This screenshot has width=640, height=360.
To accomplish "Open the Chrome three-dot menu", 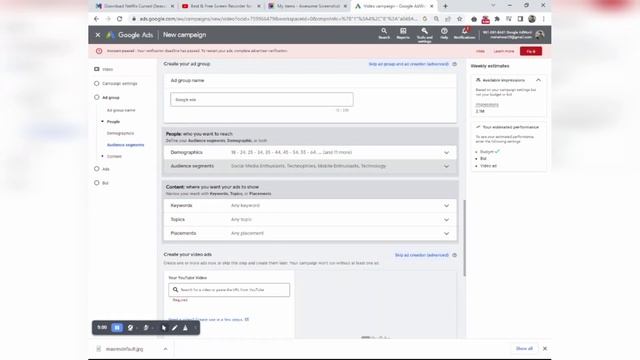I will pyautogui.click(x=544, y=19).
